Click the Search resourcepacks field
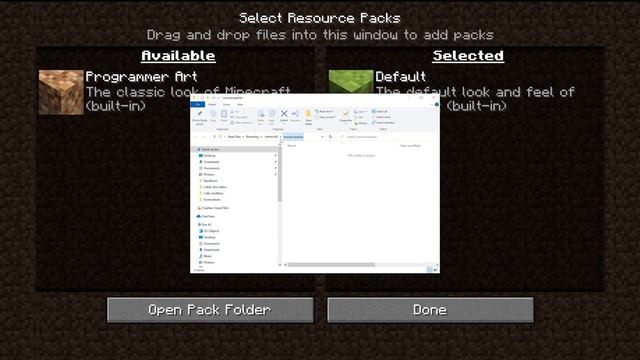This screenshot has height=360, width=640. tap(388, 137)
